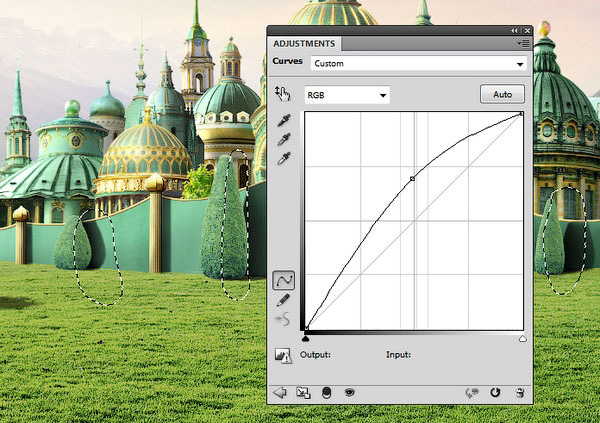Open the RGB channel dropdown
Screen dimensions: 600x423
347,95
